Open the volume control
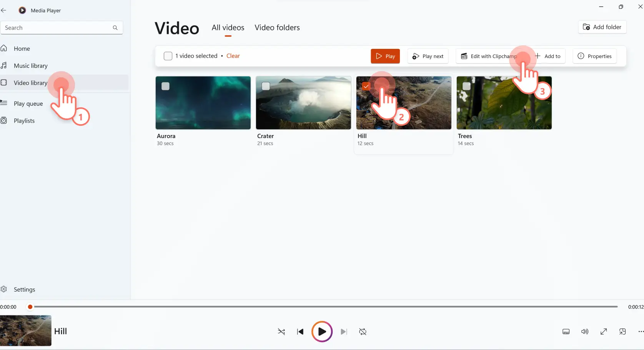Viewport: 644px width, 350px height. tap(585, 332)
